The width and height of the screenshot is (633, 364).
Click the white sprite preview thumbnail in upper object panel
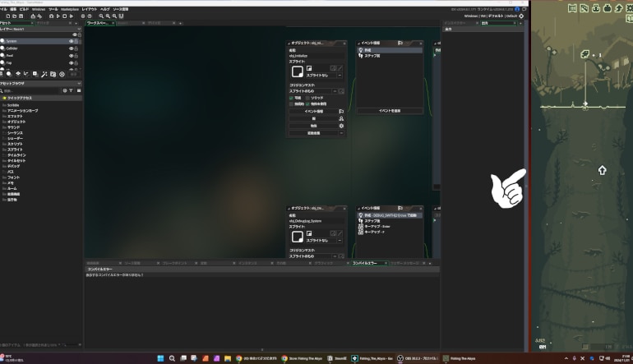(x=297, y=72)
